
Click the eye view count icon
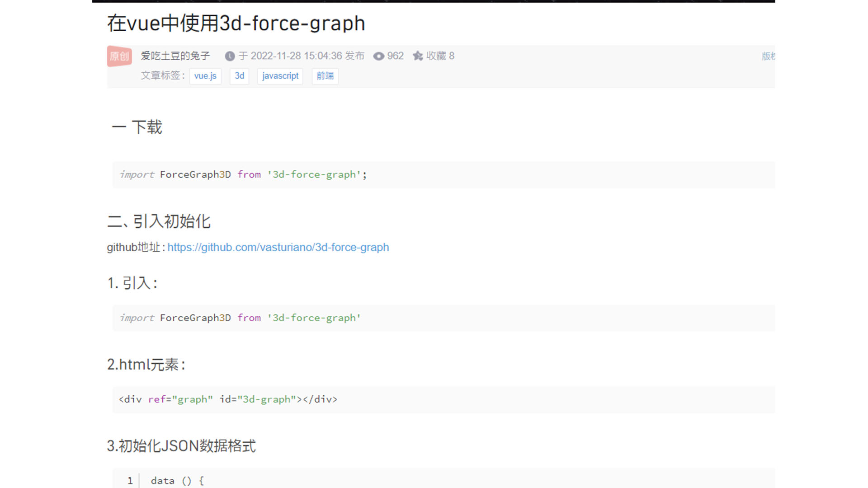(378, 56)
